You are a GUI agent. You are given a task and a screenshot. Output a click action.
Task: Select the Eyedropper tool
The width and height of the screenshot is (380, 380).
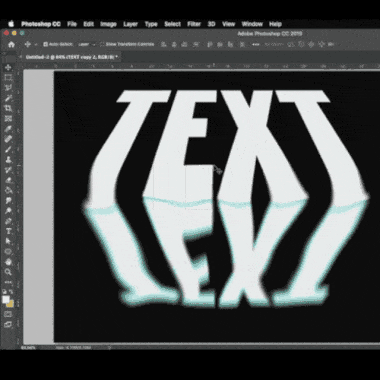pos(9,129)
